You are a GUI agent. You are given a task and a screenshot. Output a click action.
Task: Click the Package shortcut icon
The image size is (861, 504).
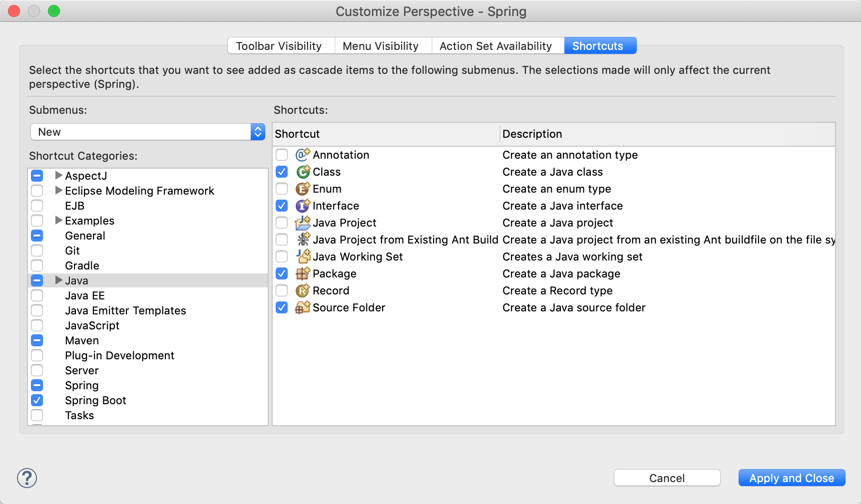(x=303, y=273)
